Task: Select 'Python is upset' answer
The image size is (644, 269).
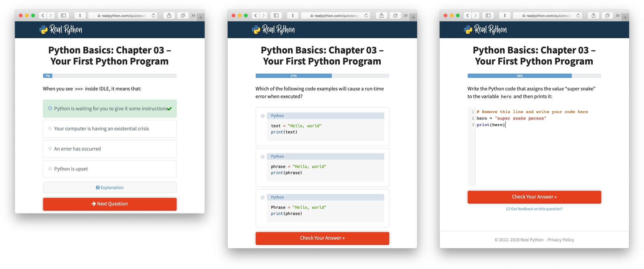Action: (110, 169)
